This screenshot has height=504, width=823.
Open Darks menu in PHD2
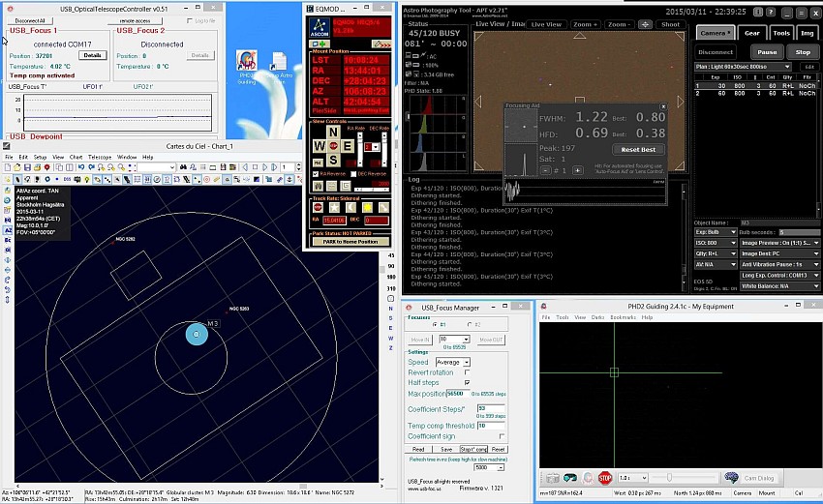tap(597, 317)
